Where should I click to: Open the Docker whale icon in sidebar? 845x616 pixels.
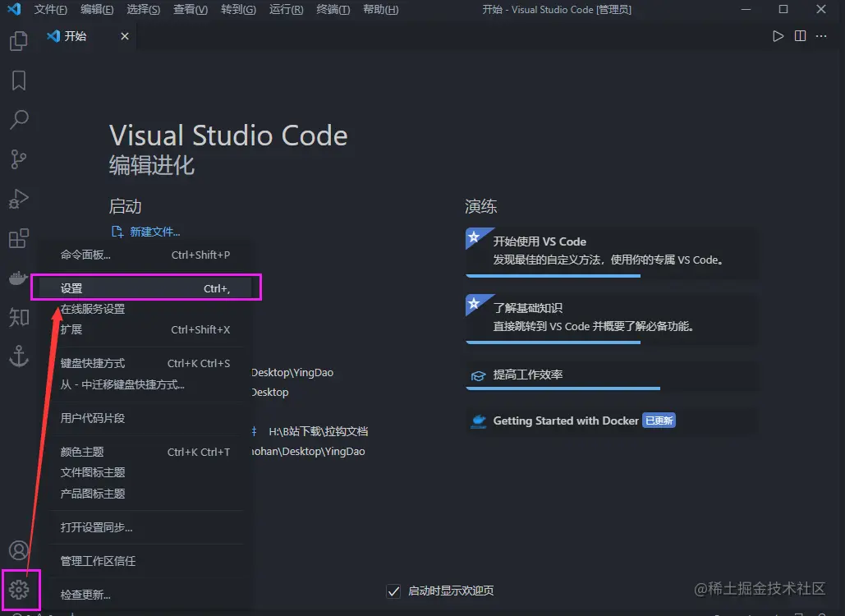pyautogui.click(x=19, y=278)
